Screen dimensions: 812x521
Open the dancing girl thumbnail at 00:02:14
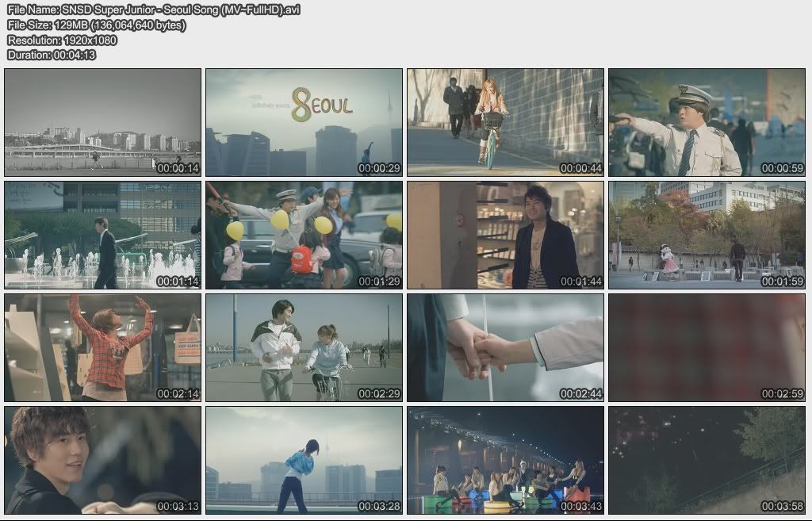coord(102,347)
